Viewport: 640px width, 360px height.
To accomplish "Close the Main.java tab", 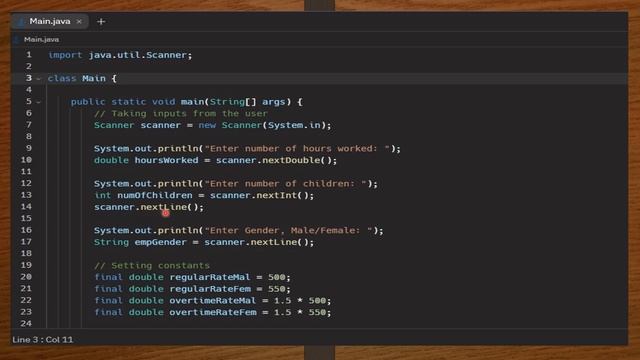I will pyautogui.click(x=79, y=21).
